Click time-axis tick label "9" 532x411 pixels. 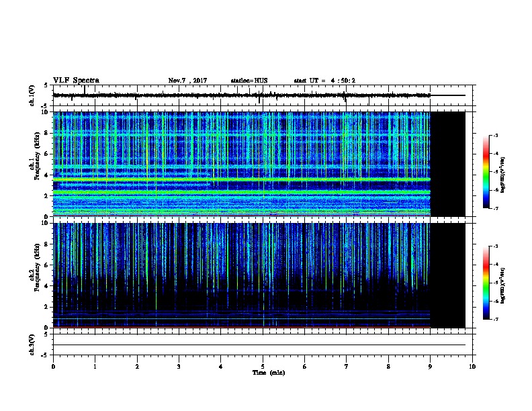point(430,367)
